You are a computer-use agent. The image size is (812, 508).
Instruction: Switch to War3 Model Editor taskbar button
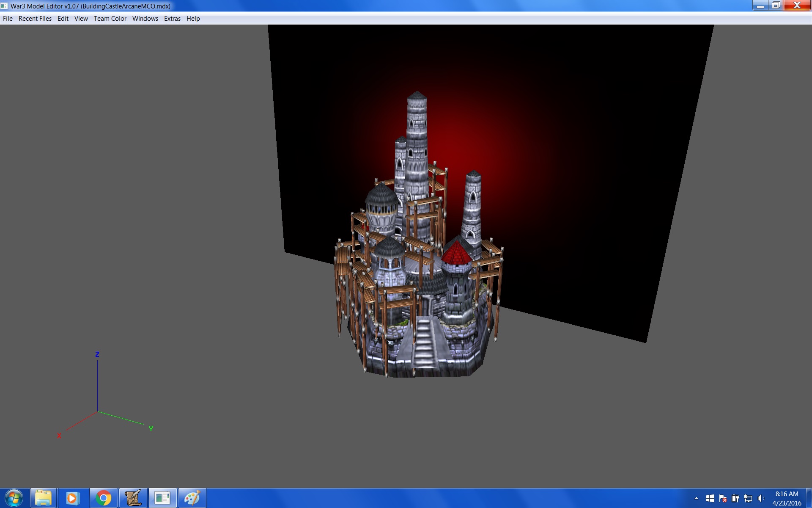click(x=162, y=498)
